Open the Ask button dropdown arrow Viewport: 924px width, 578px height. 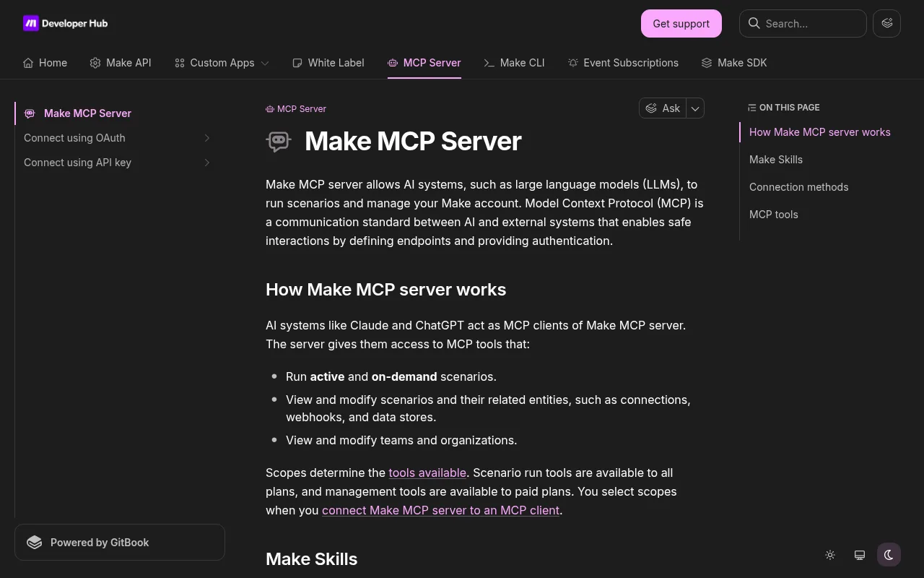tap(695, 108)
